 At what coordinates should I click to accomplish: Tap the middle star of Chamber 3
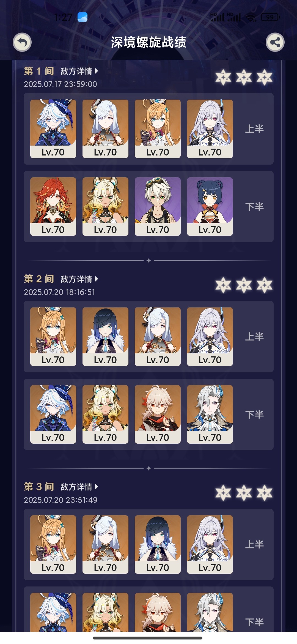click(244, 493)
